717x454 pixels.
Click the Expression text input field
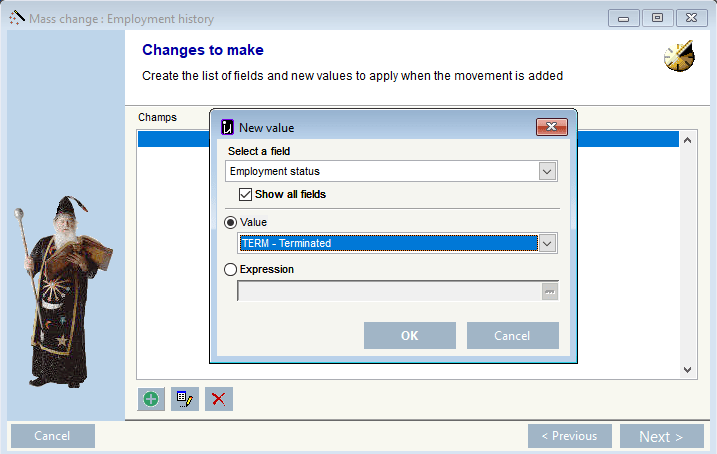[388, 291]
